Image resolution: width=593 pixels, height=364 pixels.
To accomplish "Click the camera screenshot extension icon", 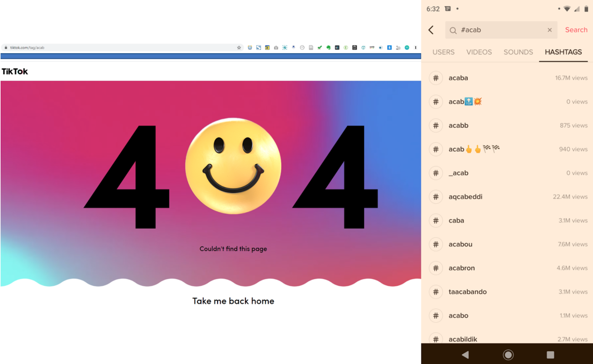I will pyautogui.click(x=276, y=47).
